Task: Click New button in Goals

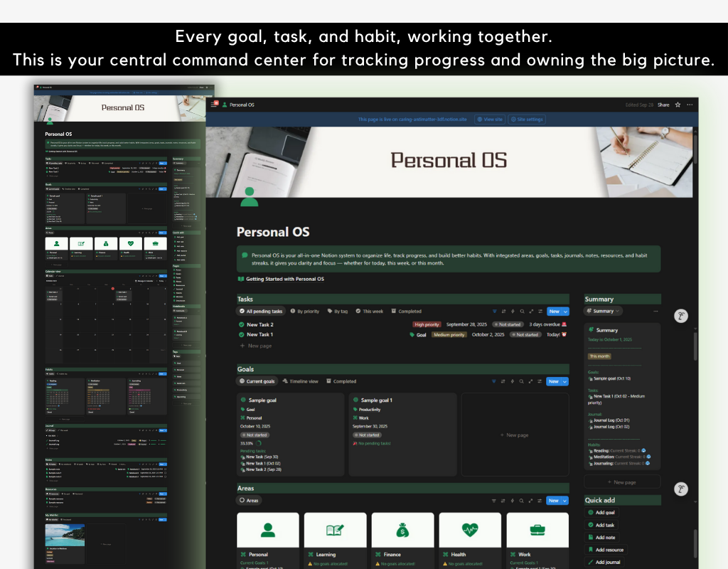Action: point(554,382)
